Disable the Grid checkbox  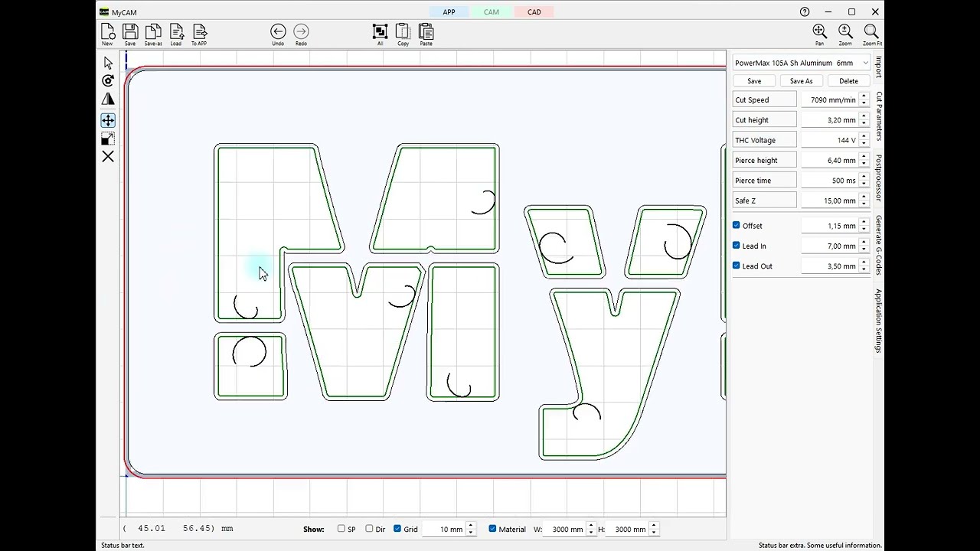pos(397,529)
